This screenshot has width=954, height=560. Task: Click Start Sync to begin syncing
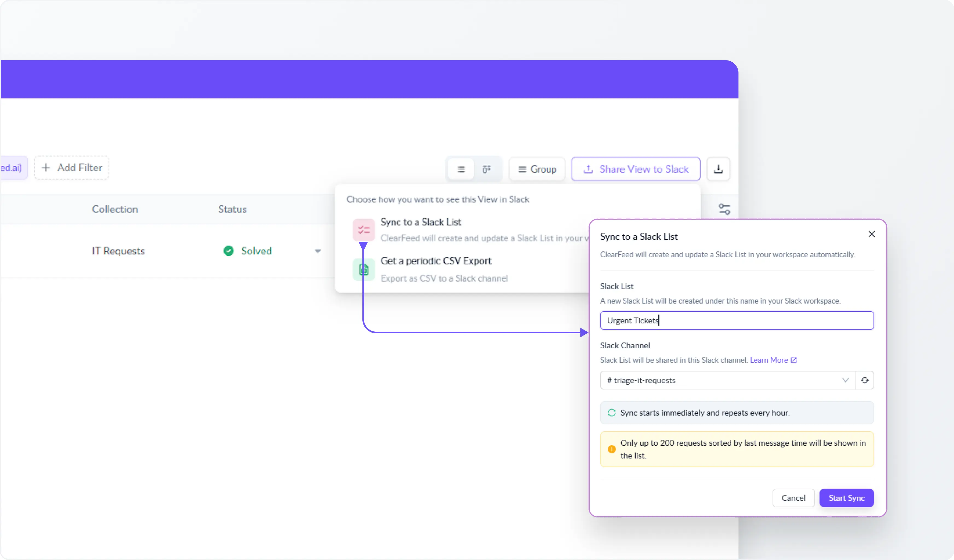pyautogui.click(x=847, y=498)
